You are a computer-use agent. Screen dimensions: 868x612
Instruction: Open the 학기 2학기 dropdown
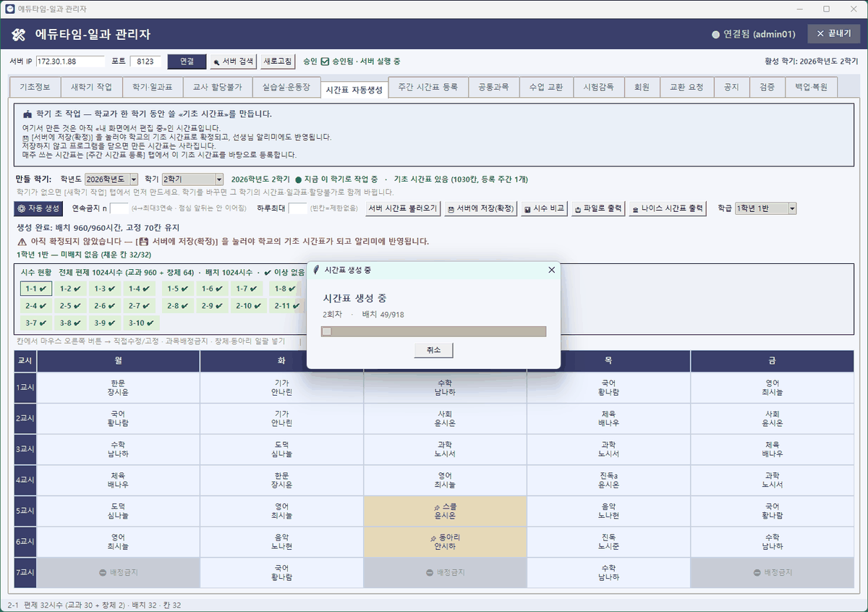coord(193,179)
